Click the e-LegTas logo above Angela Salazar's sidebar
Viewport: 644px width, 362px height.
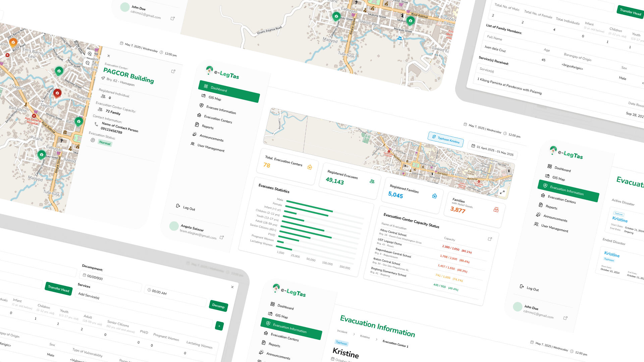click(222, 73)
